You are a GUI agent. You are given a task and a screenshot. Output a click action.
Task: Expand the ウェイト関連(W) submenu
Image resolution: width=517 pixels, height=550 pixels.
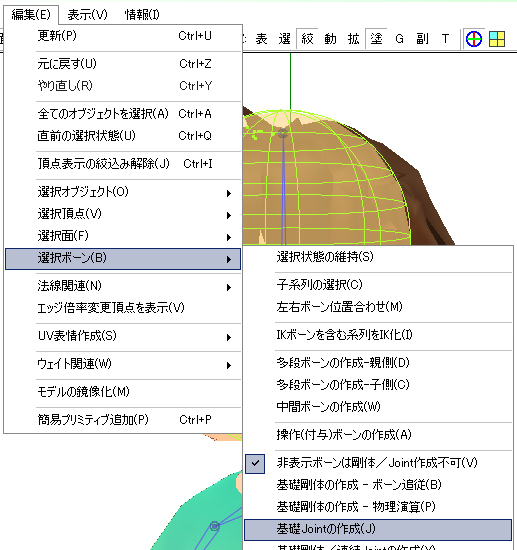123,364
